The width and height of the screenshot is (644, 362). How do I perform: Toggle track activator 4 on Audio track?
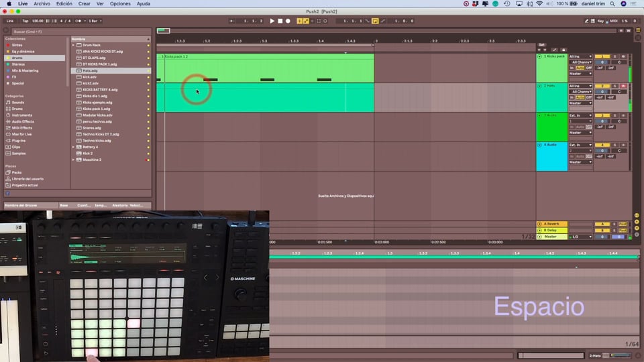(x=602, y=145)
